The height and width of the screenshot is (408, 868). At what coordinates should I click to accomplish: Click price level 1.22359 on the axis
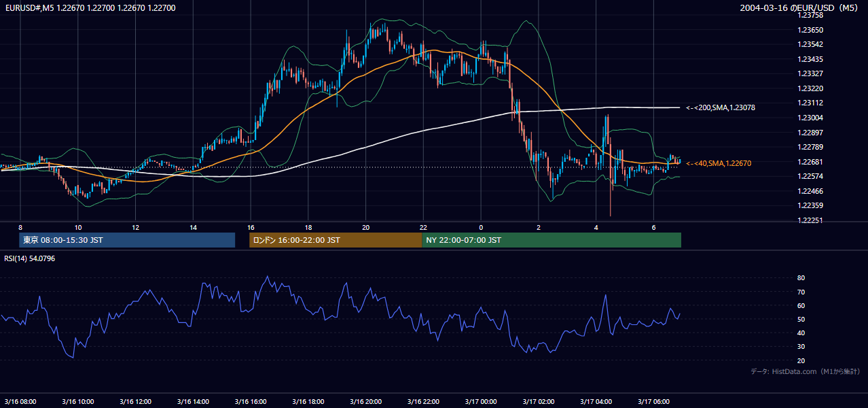point(810,205)
